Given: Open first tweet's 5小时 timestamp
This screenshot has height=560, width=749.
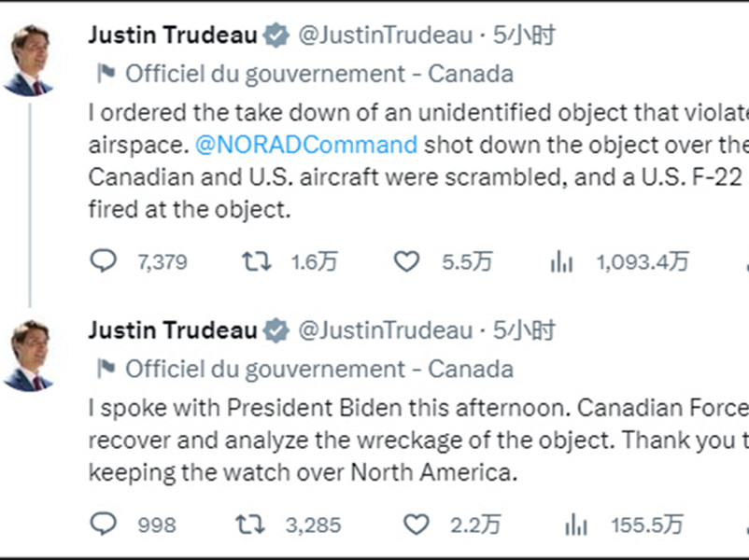Looking at the screenshot, I should (524, 35).
